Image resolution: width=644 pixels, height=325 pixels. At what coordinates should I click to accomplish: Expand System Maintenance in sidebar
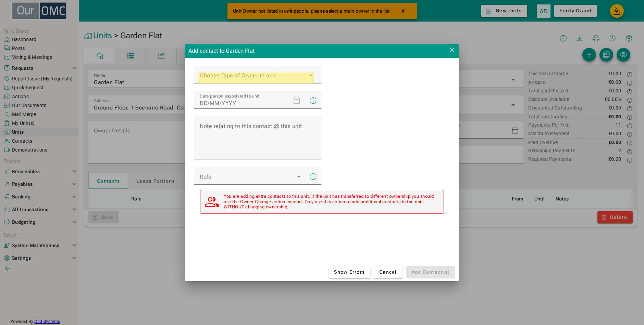click(39, 245)
